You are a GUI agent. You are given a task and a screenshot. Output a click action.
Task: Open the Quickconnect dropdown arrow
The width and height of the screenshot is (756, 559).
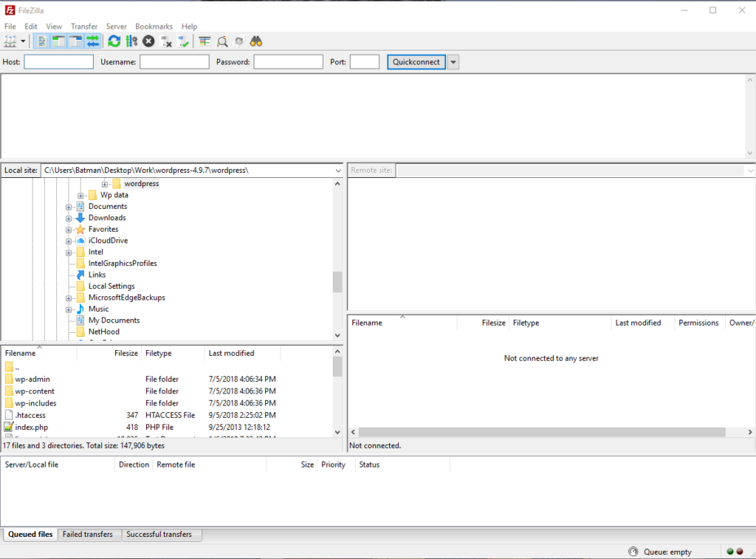point(452,61)
